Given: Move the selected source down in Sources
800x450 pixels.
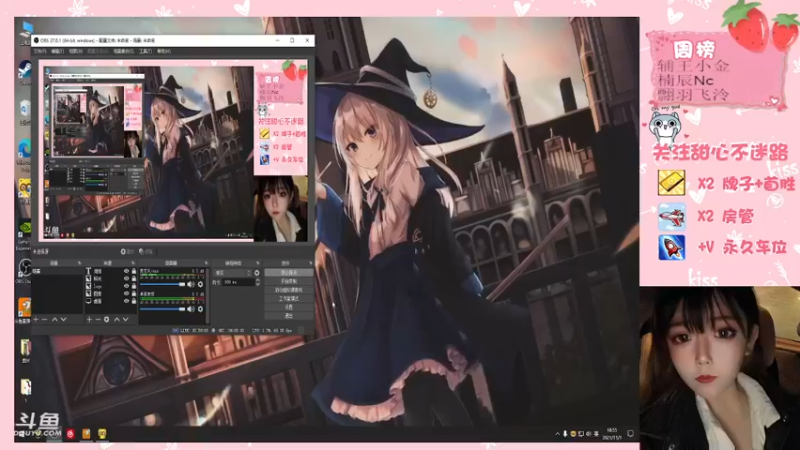Looking at the screenshot, I should (126, 319).
